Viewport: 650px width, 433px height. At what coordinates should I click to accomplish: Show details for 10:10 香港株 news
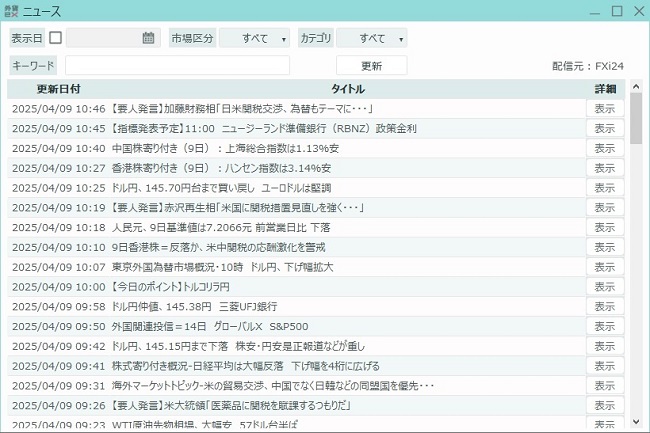point(605,247)
